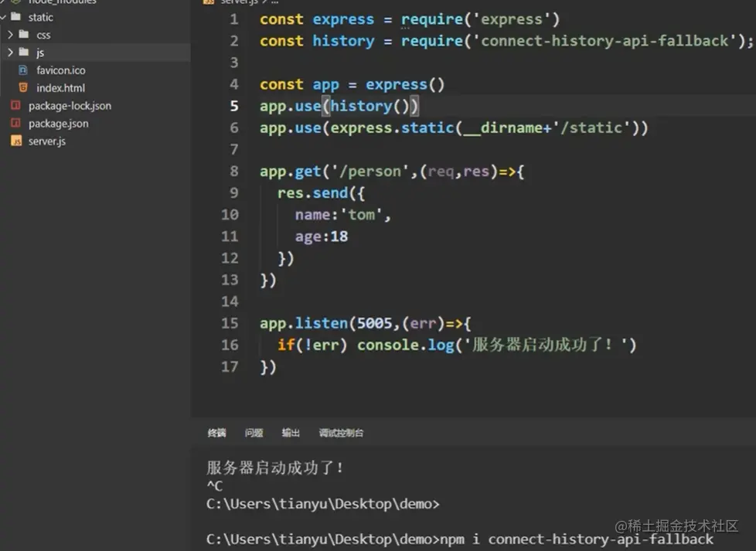Click '/person' route string on line 8
This screenshot has width=756, height=551.
coord(370,171)
